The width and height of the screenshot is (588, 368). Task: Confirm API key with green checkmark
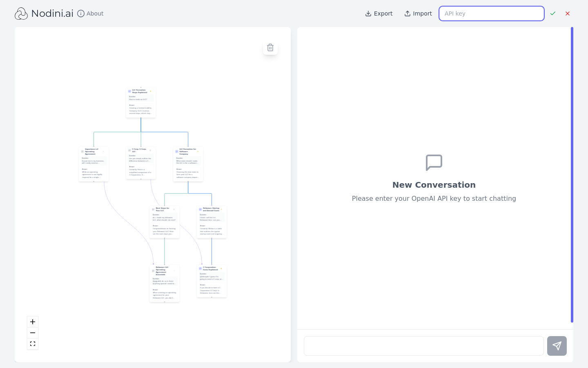point(553,13)
